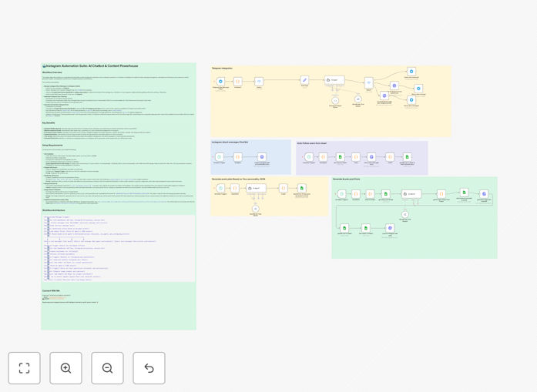Screen dimensions: 537x392
Task: Select the pencil Edit Fields node
Action: coord(304,80)
